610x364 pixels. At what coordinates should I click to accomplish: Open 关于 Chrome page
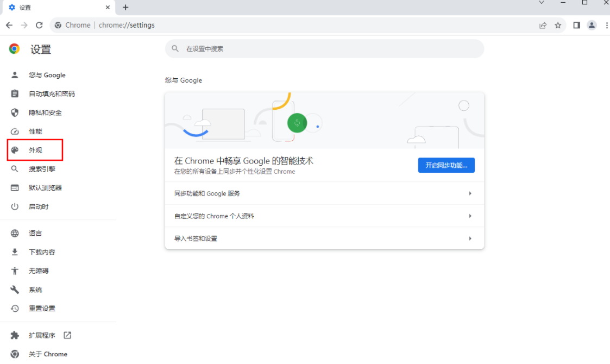(48, 354)
